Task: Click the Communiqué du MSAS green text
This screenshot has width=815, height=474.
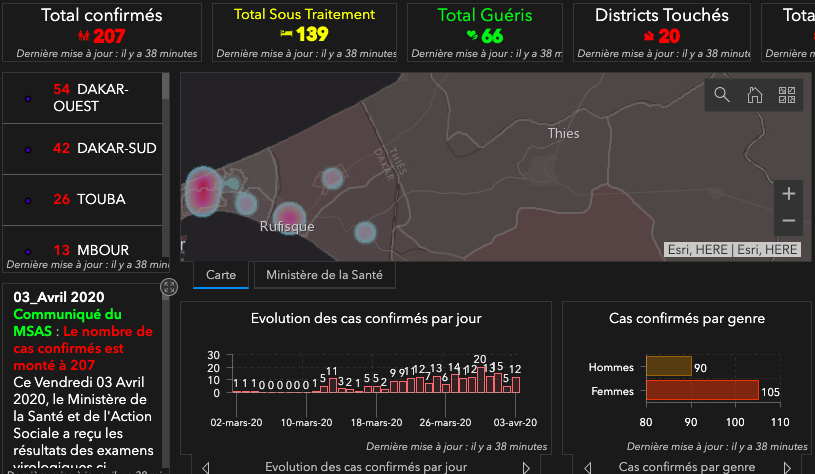Action: tap(68, 323)
